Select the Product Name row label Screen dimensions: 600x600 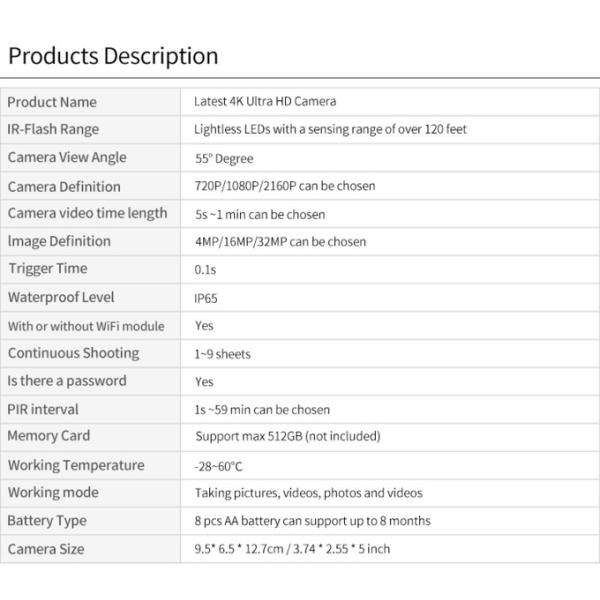(52, 102)
